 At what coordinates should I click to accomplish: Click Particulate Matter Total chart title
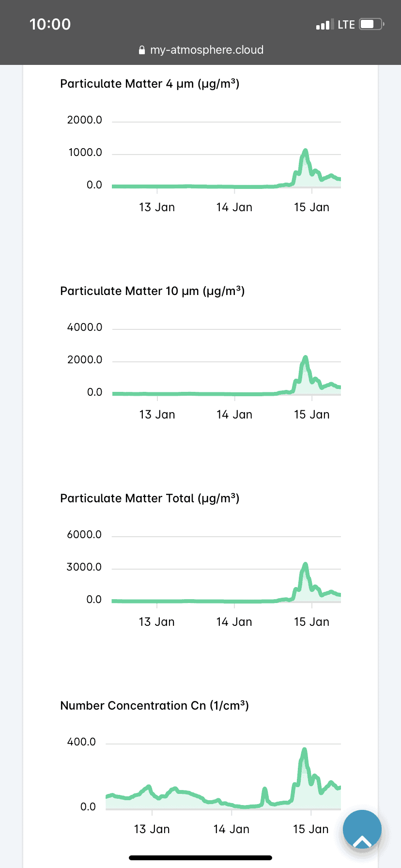coord(150,498)
